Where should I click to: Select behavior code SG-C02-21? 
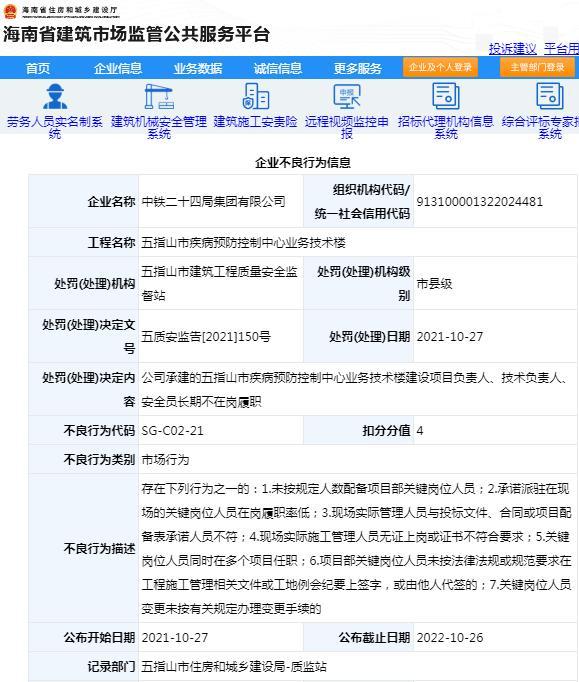172,431
